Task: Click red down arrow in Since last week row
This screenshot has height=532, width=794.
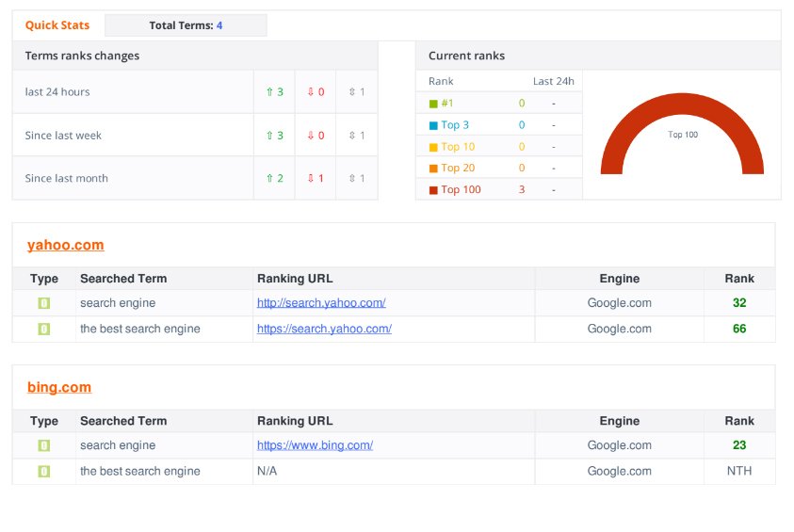Action: (x=311, y=136)
